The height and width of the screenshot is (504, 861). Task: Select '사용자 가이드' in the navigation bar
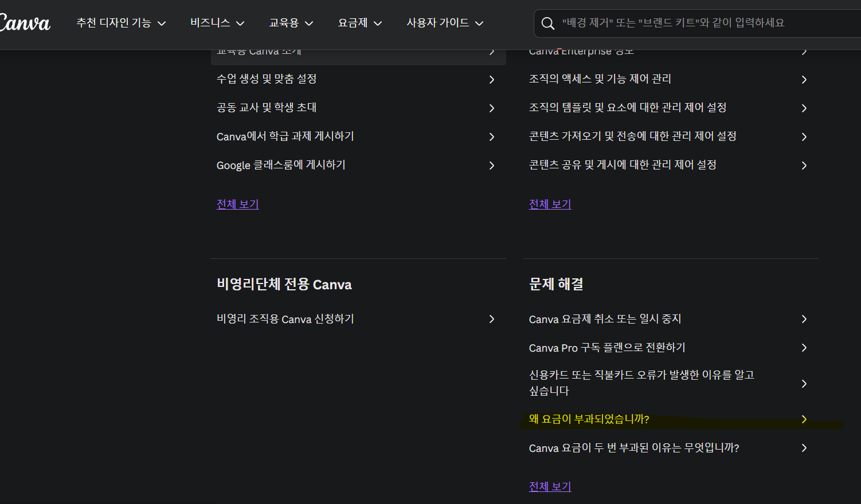(x=444, y=23)
